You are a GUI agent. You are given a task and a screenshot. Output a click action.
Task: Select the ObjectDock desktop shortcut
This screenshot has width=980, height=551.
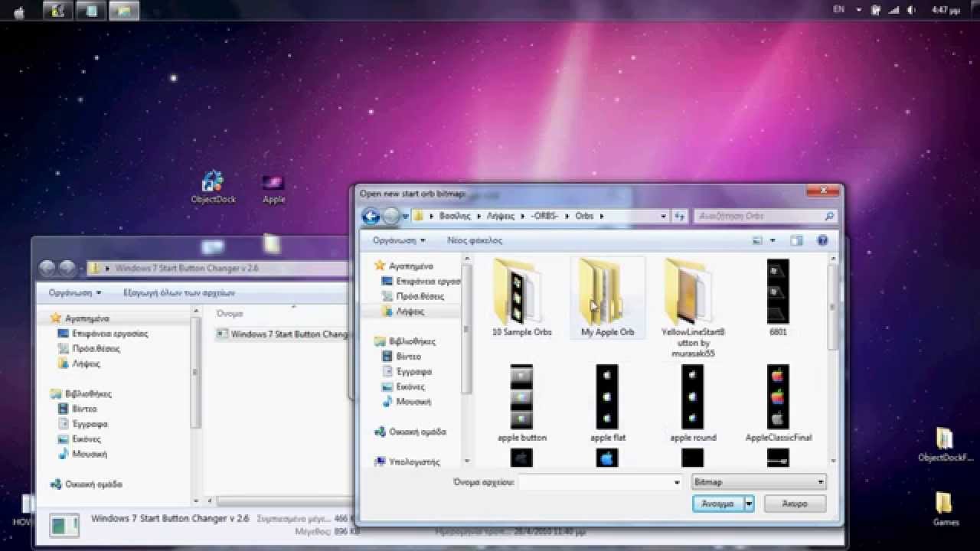[x=213, y=187]
